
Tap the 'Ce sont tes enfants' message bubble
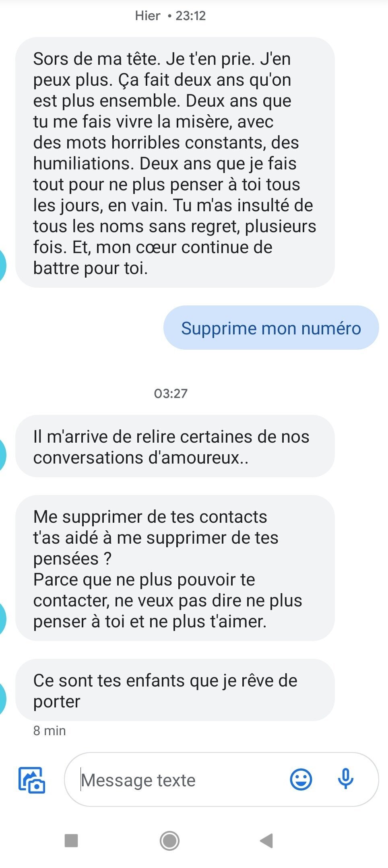(x=175, y=691)
